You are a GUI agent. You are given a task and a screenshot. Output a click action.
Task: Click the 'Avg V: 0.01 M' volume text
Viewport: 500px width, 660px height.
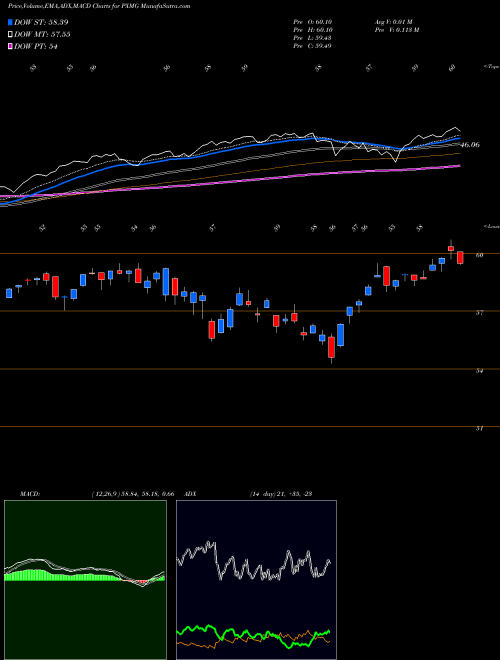pyautogui.click(x=395, y=22)
